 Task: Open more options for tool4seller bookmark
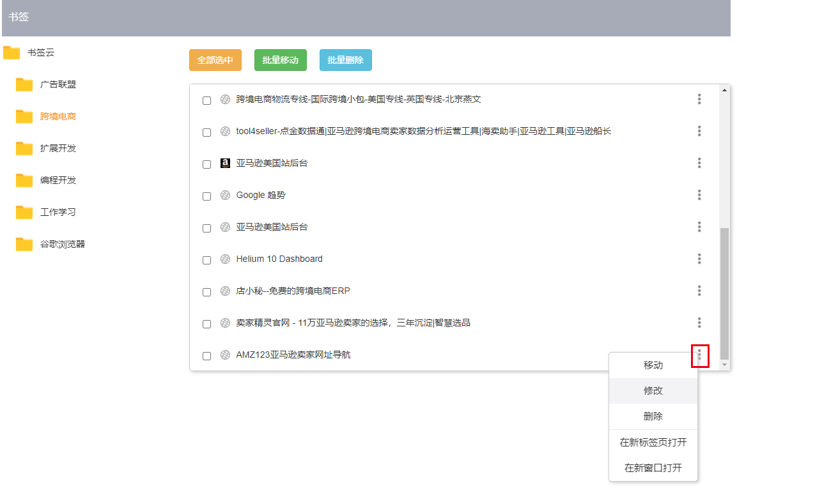[699, 131]
